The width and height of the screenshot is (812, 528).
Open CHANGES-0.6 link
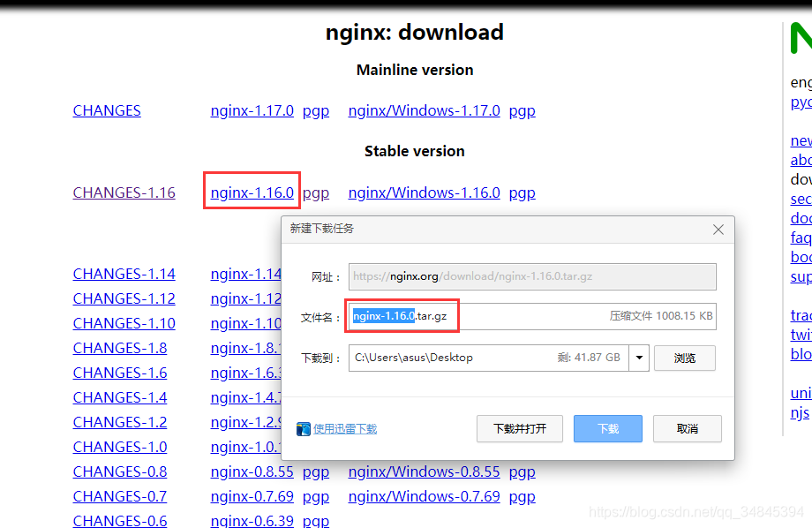pos(120,521)
